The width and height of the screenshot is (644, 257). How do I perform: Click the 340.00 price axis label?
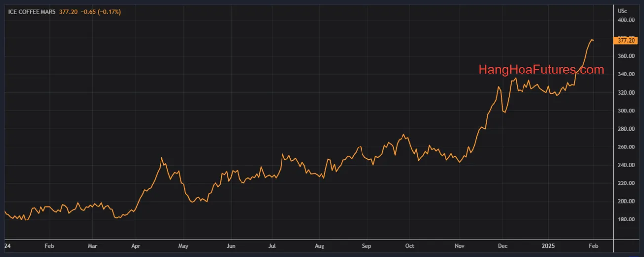pos(626,74)
